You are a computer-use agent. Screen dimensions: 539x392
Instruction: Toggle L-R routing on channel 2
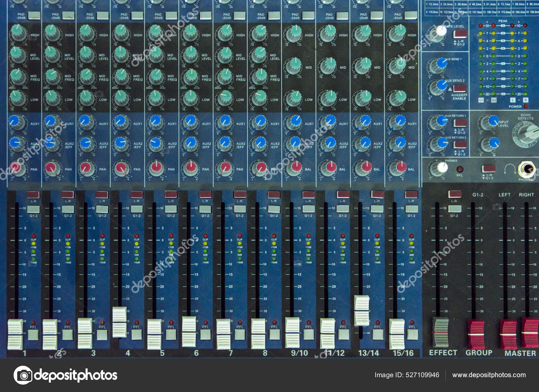[x=67, y=194]
